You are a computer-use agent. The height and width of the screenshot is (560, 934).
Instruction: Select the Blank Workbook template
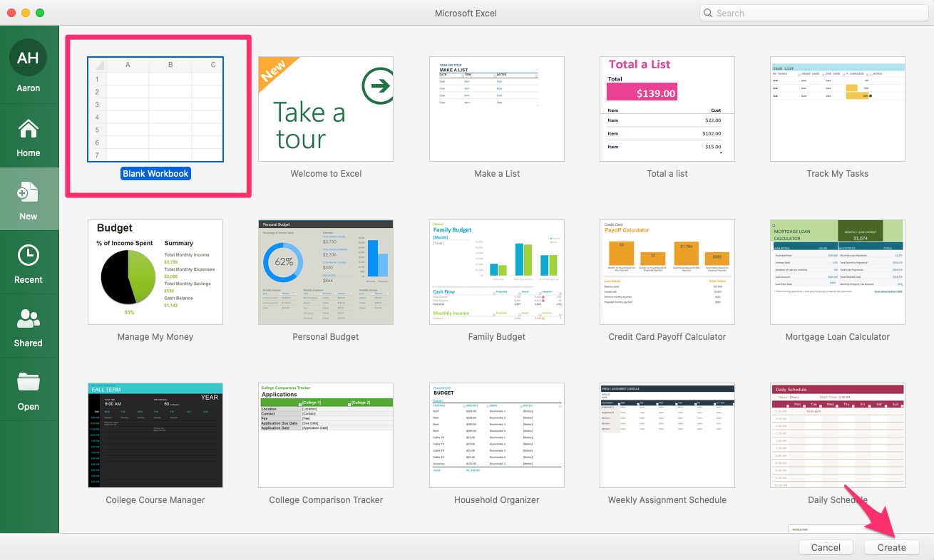(155, 110)
